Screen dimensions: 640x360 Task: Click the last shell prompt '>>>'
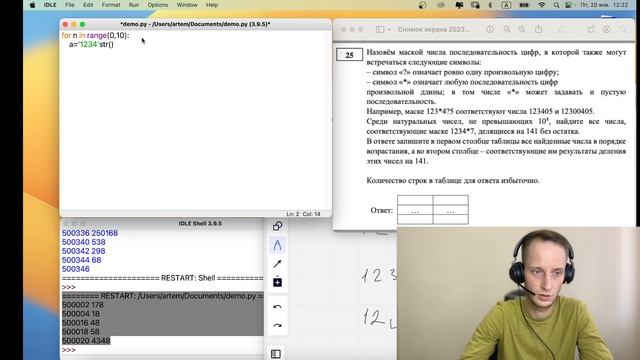tap(69, 350)
